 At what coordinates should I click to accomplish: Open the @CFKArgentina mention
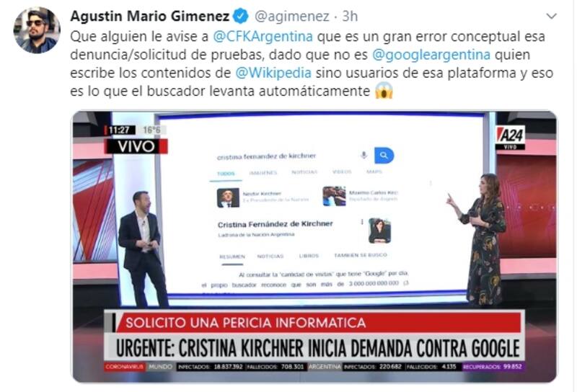coord(263,37)
